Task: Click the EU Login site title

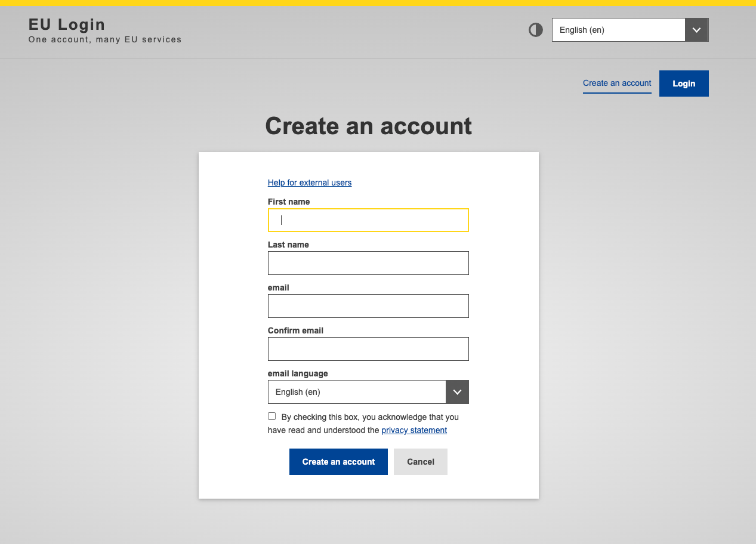Action: point(67,24)
